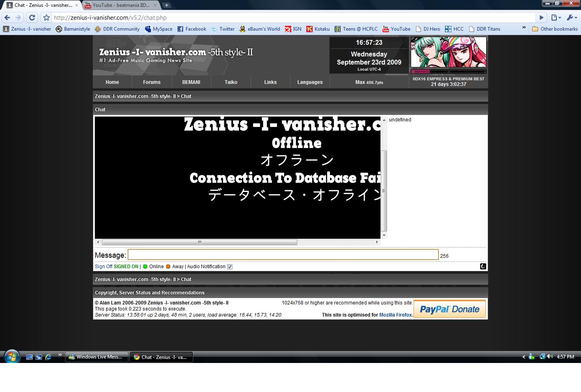Open the Zenius -I- vanisher bookmark
The height and width of the screenshot is (392, 581).
[x=27, y=29]
